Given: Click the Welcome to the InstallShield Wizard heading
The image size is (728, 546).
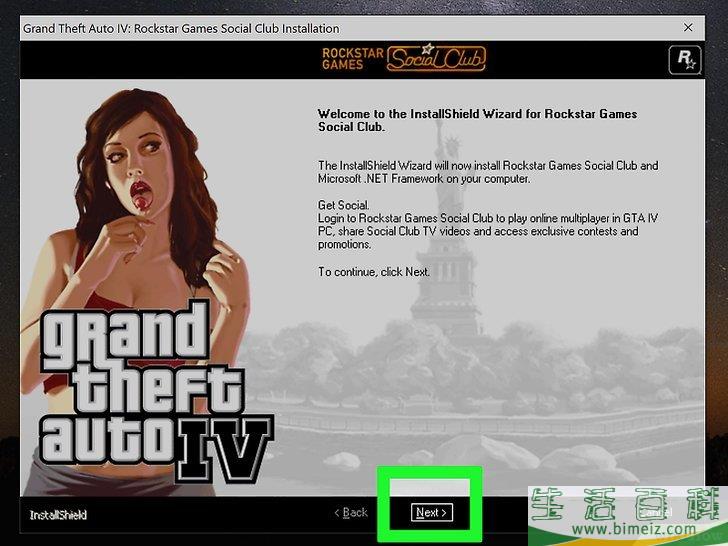Looking at the screenshot, I should click(477, 120).
